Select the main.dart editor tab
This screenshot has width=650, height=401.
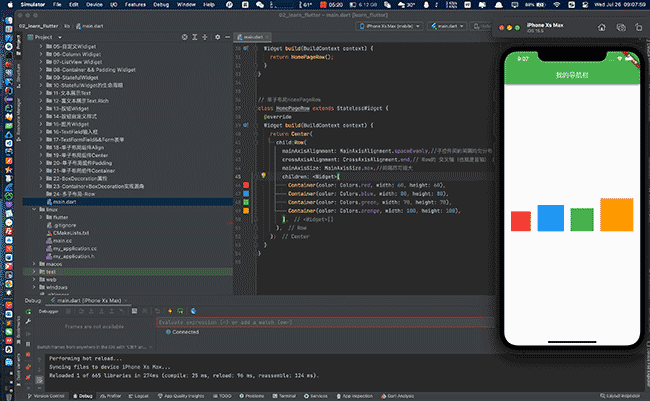tap(252, 37)
